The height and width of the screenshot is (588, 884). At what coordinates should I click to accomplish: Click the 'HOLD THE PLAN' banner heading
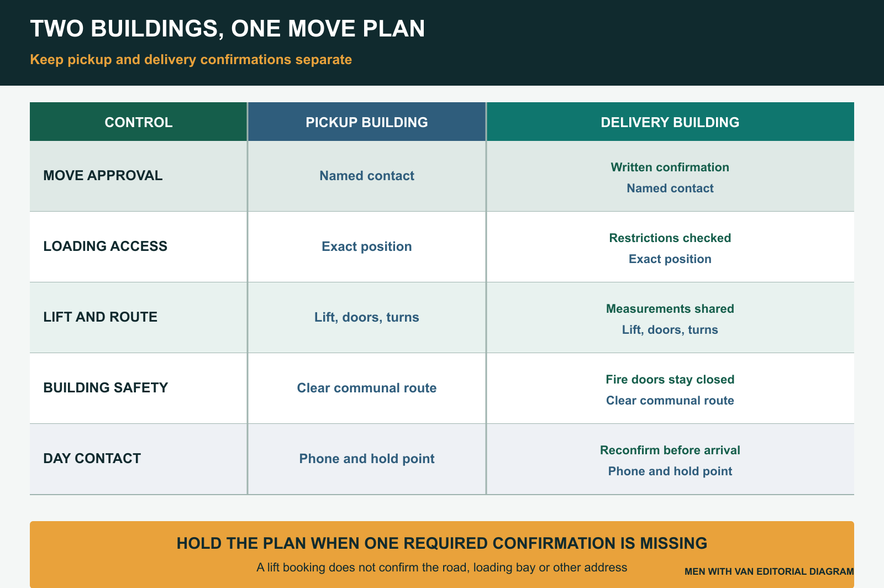coord(442,543)
